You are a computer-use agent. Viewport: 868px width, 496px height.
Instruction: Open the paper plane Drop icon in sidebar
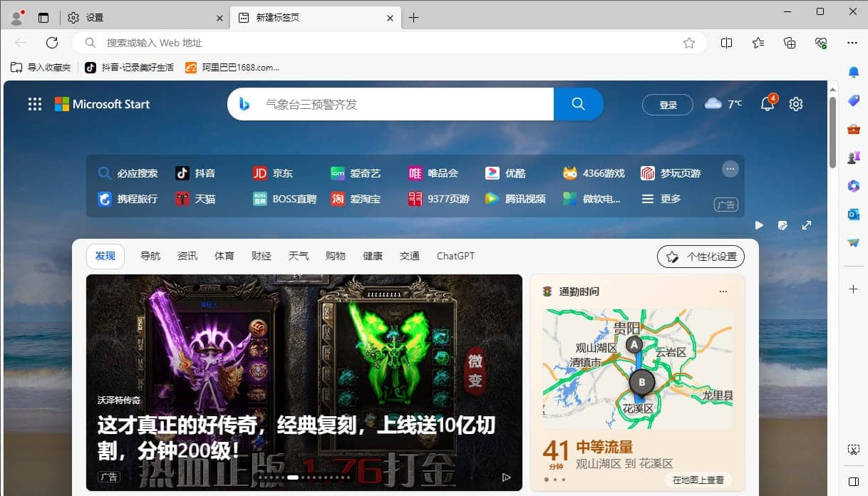tap(854, 243)
